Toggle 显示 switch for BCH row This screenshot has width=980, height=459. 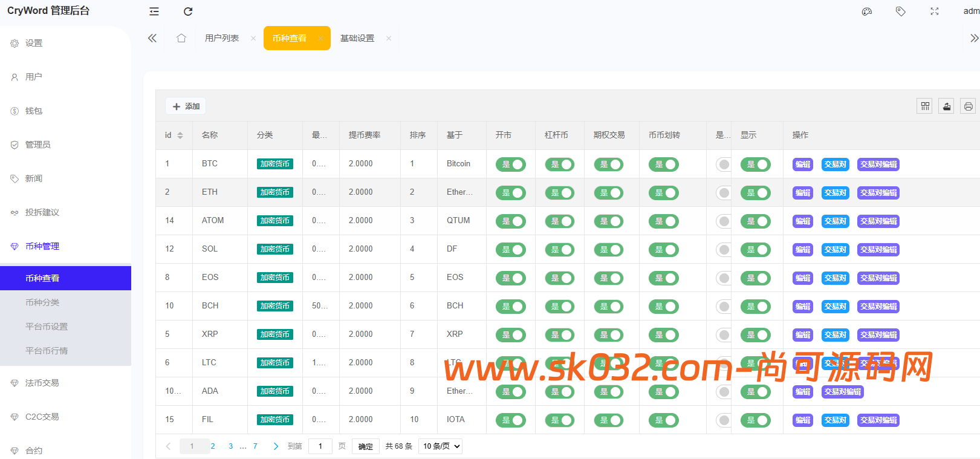(756, 307)
